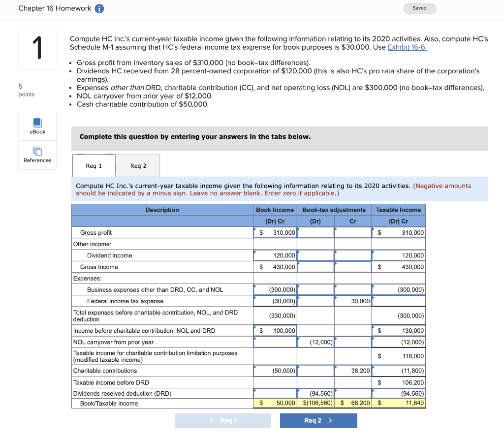Click the back chevron on the Req 1 button
Image resolution: width=504 pixels, height=441 pixels.
211,420
